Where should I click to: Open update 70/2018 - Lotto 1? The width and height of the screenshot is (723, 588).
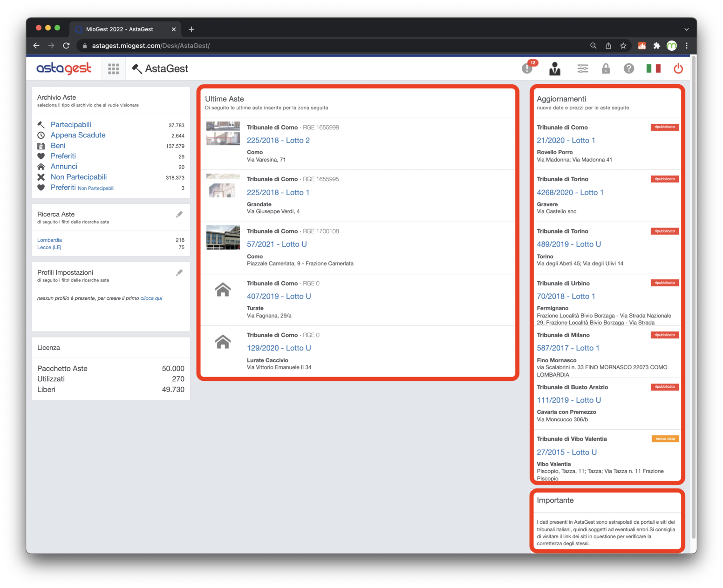coord(566,297)
